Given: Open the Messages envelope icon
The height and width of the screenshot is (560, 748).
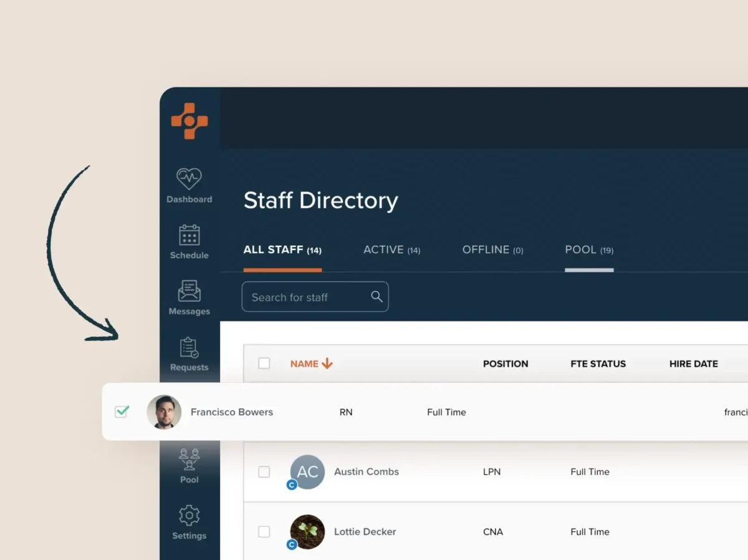Looking at the screenshot, I should coord(189,291).
